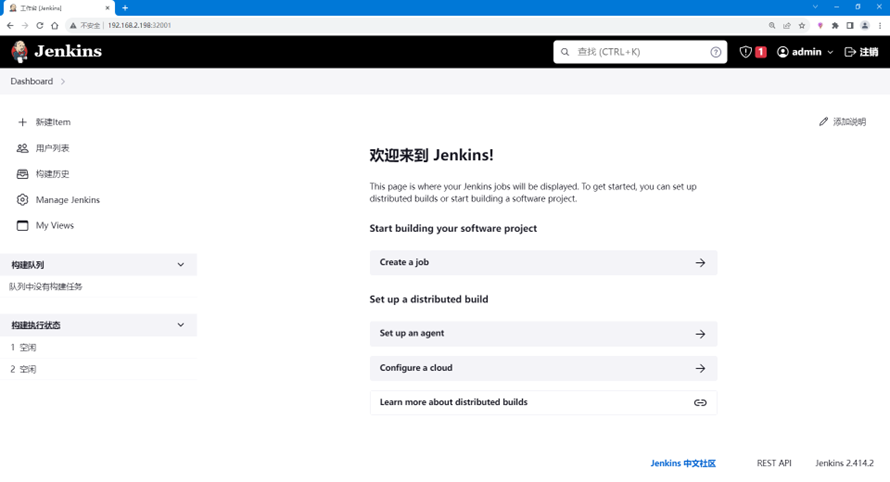The height and width of the screenshot is (482, 890).
Task: Click the chain link icon on Learn more
Action: (x=700, y=403)
